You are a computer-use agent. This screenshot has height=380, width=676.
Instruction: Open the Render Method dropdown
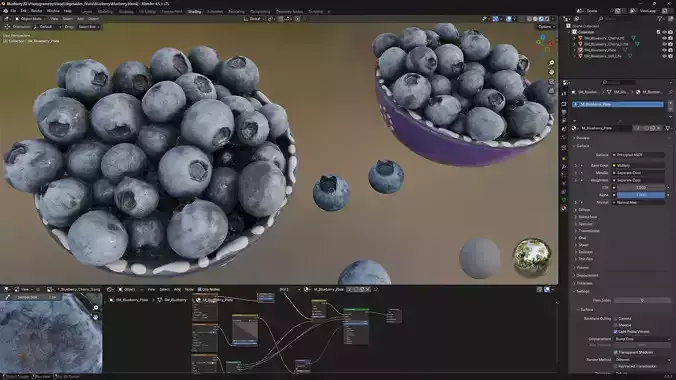pos(642,360)
